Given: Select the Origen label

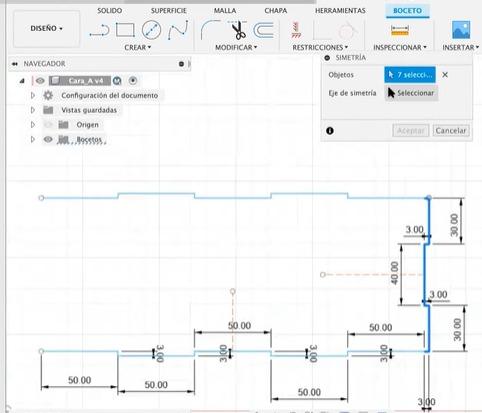Looking at the screenshot, I should [87, 125].
